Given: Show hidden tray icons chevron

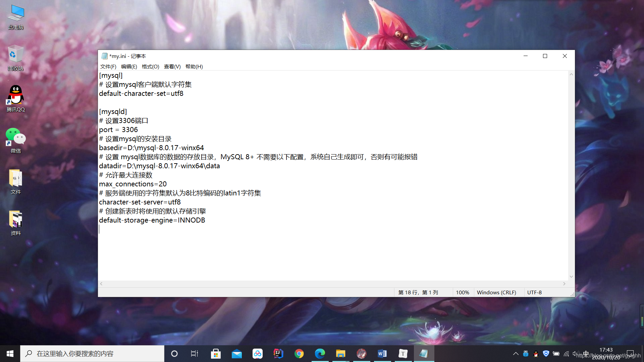Looking at the screenshot, I should (516, 354).
